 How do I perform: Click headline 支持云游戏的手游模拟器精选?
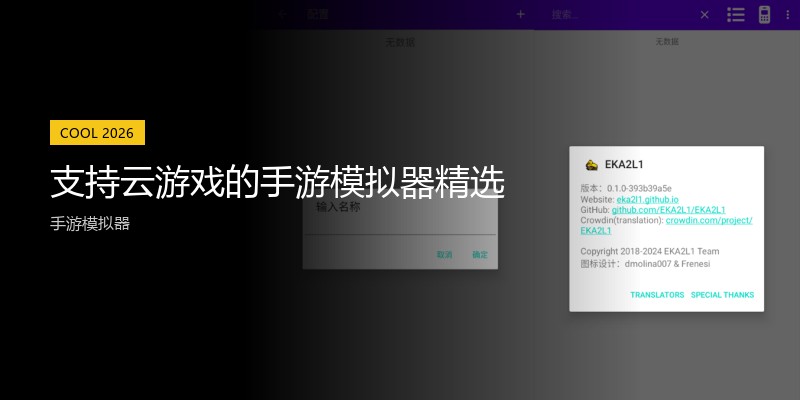click(278, 182)
